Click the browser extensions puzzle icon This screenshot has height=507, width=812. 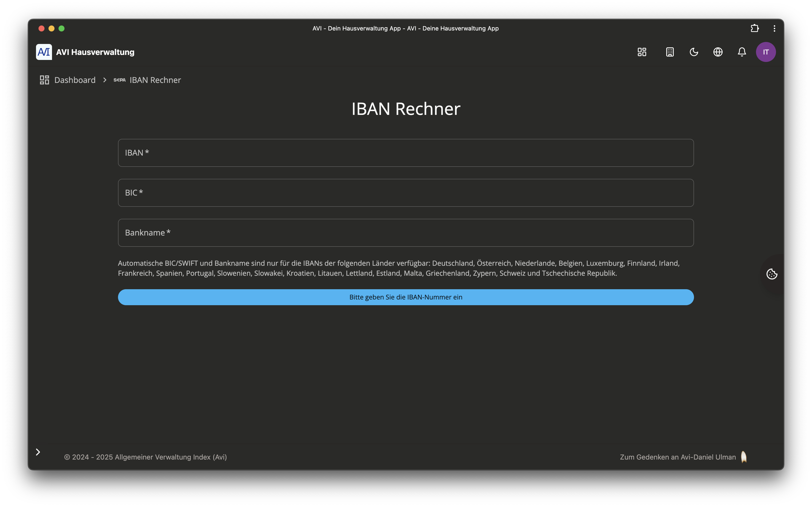pyautogui.click(x=754, y=28)
